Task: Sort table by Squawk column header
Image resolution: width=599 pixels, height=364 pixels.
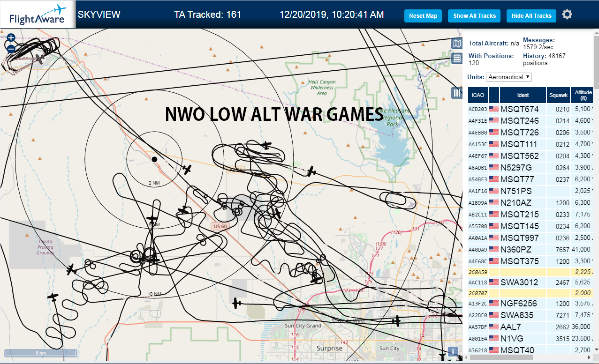Action: click(x=558, y=95)
